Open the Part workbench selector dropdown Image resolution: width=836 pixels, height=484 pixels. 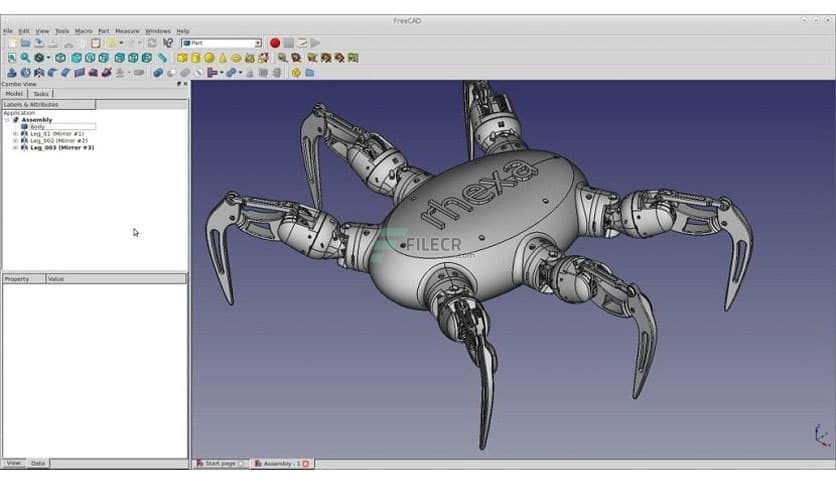pyautogui.click(x=221, y=43)
